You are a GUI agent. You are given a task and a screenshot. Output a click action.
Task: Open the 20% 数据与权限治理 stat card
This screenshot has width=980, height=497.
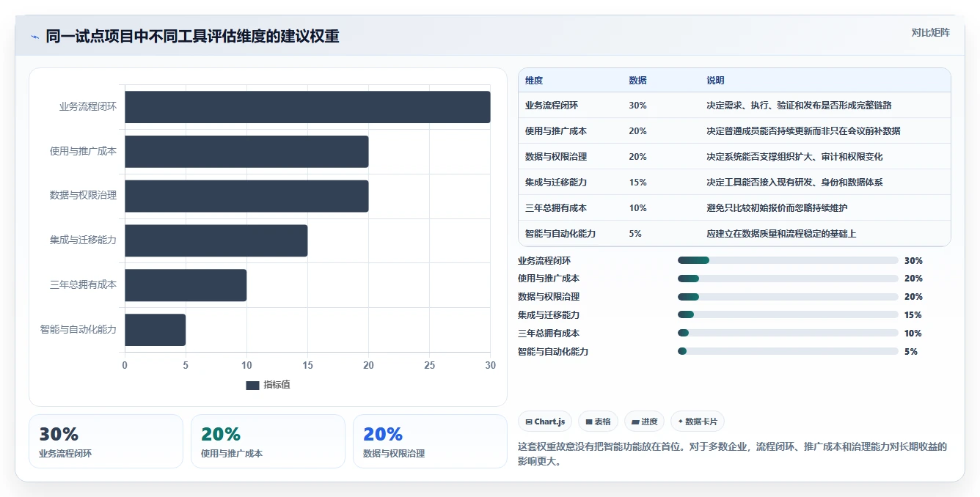click(430, 441)
